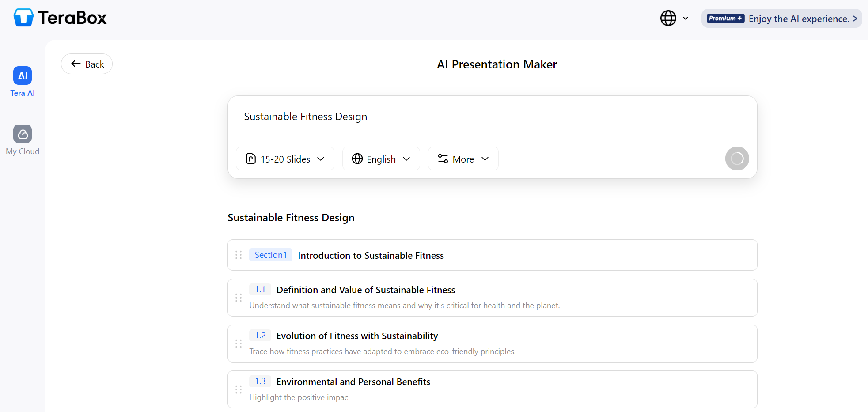Screen dimensions: 868x412
Task: Expand header language chevron
Action: tap(686, 19)
